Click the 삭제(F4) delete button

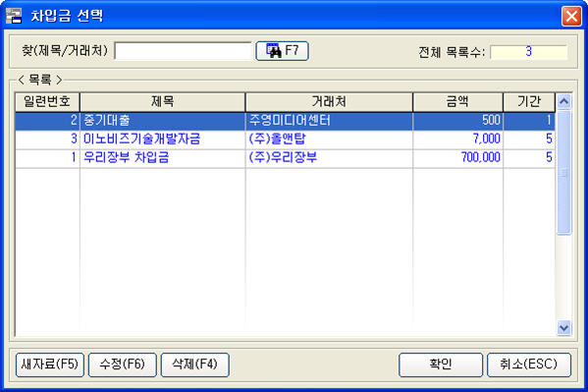(194, 364)
